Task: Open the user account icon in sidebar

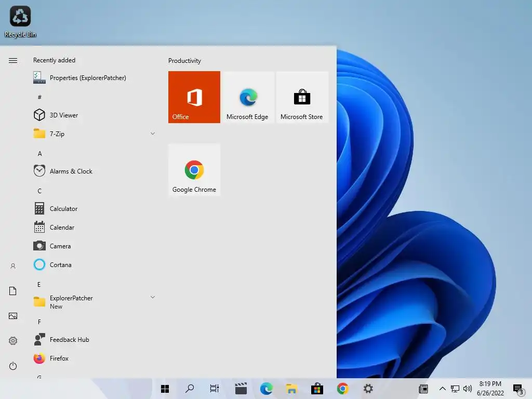Action: point(13,266)
